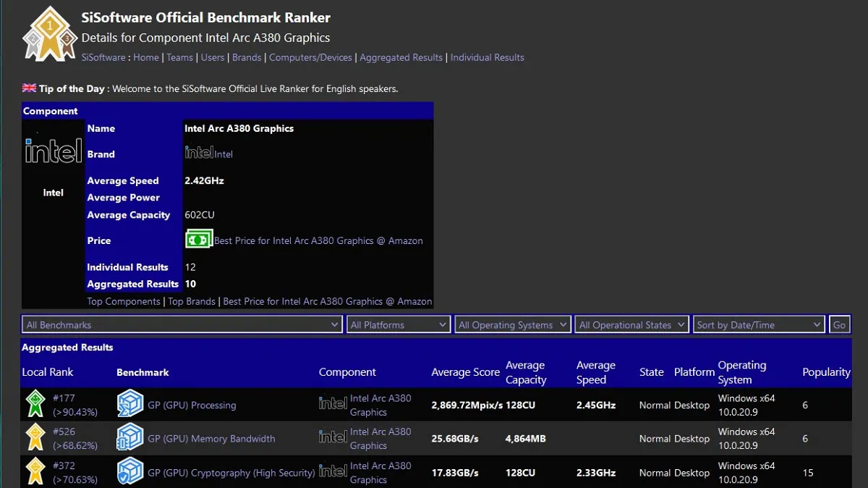
Task: Click the UK flag icon by Tip of the Day
Action: pyautogui.click(x=29, y=88)
